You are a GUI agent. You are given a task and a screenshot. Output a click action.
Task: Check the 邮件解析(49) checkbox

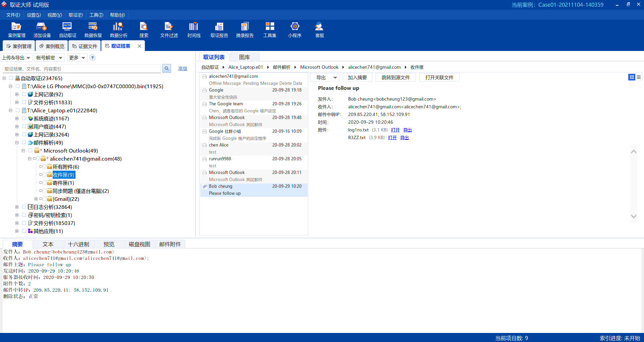24,142
